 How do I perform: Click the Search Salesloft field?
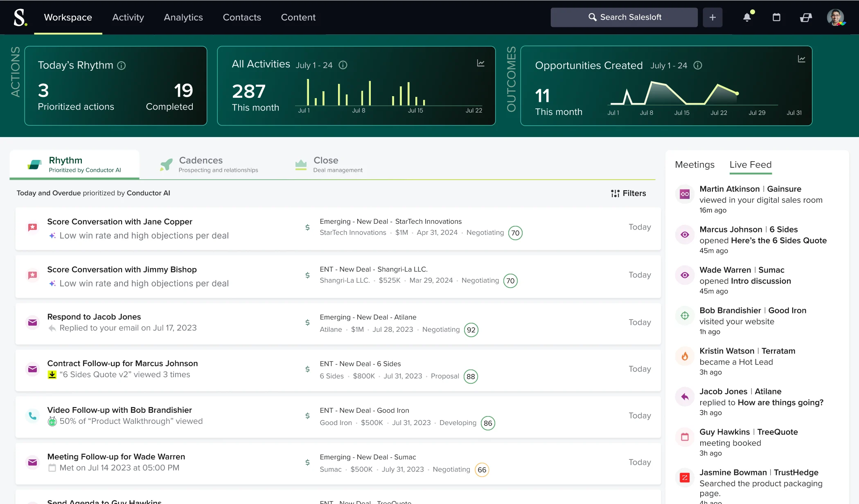[x=624, y=17]
